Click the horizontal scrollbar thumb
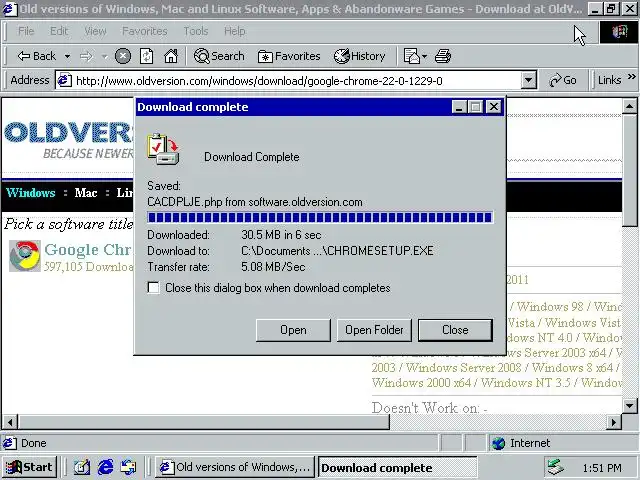640x480 pixels. click(203, 422)
